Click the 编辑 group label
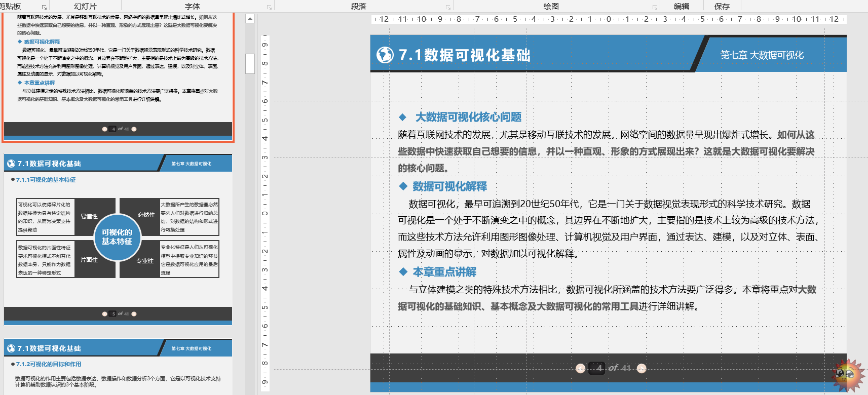Screen dimensions: 868x395 (x=682, y=6)
